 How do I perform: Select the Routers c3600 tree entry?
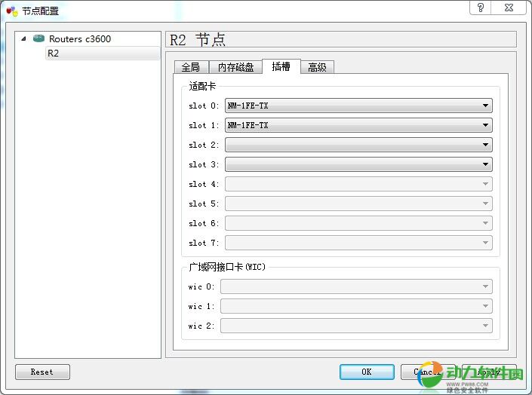[79, 38]
